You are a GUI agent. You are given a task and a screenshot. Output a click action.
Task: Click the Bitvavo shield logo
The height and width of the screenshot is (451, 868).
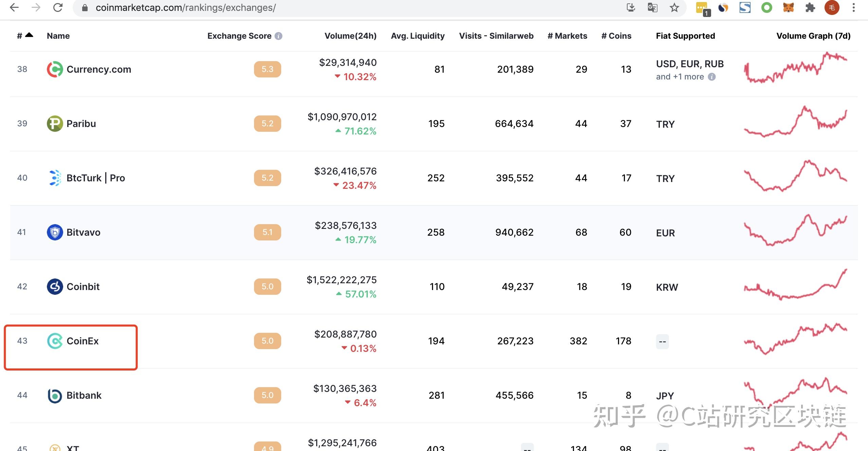click(x=55, y=232)
